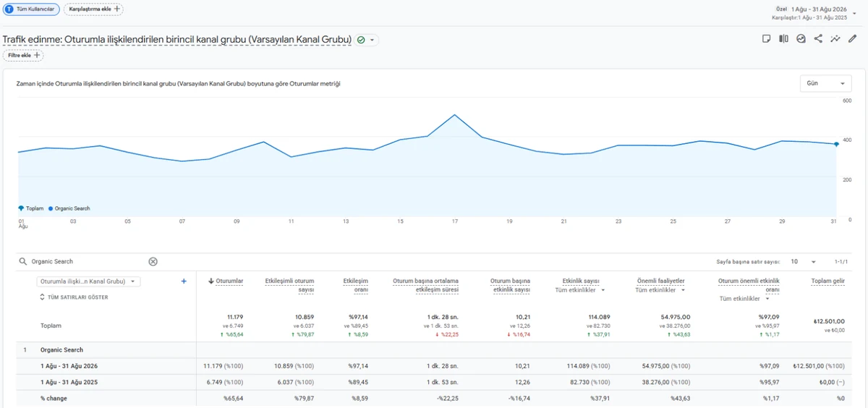Add a comparison with Karşılaştırma ekle
The image size is (868, 408).
[93, 9]
